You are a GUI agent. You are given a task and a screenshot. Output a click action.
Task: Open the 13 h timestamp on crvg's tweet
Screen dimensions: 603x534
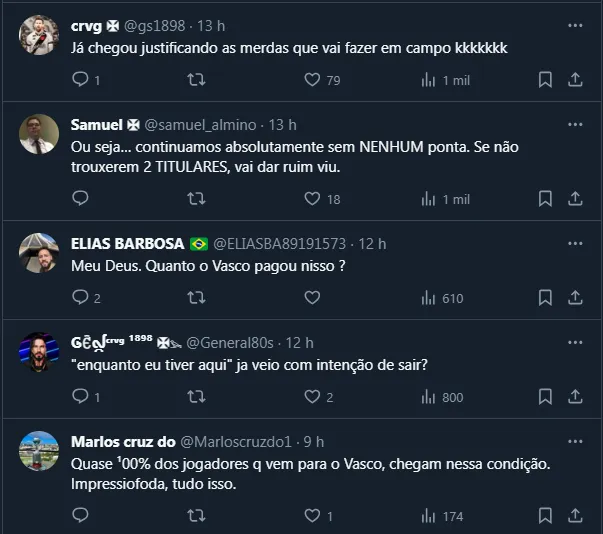(209, 24)
